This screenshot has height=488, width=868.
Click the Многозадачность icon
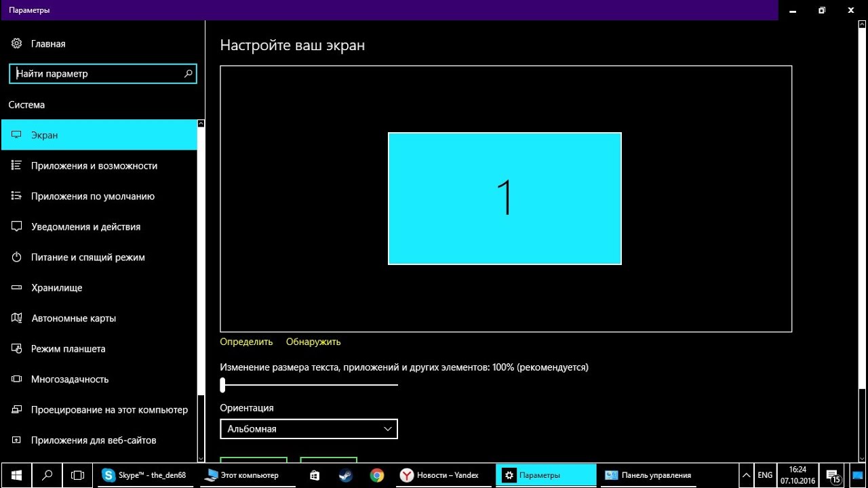click(x=17, y=379)
